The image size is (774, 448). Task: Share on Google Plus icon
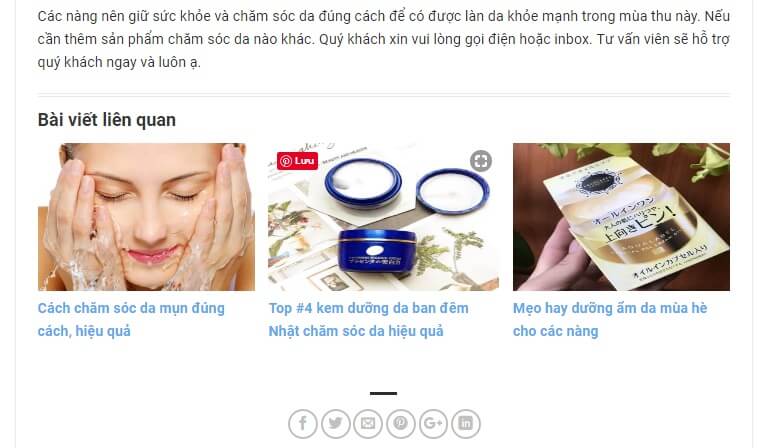pos(433,423)
